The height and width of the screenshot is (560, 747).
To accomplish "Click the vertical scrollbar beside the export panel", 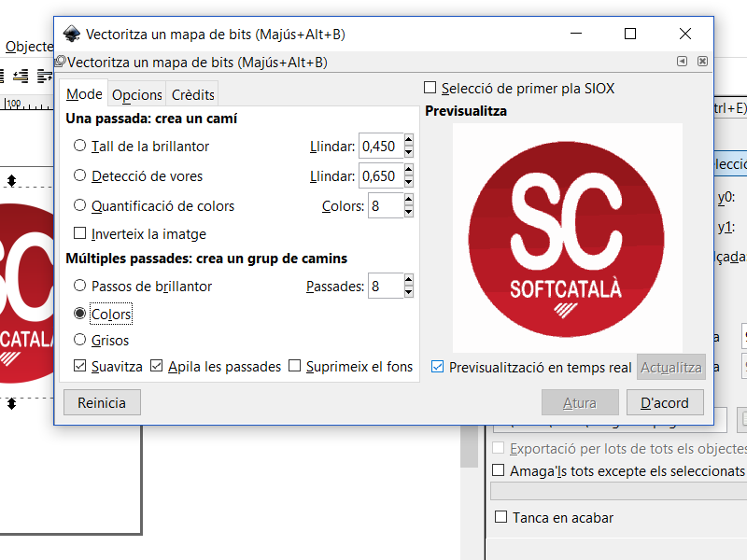I will (x=470, y=445).
